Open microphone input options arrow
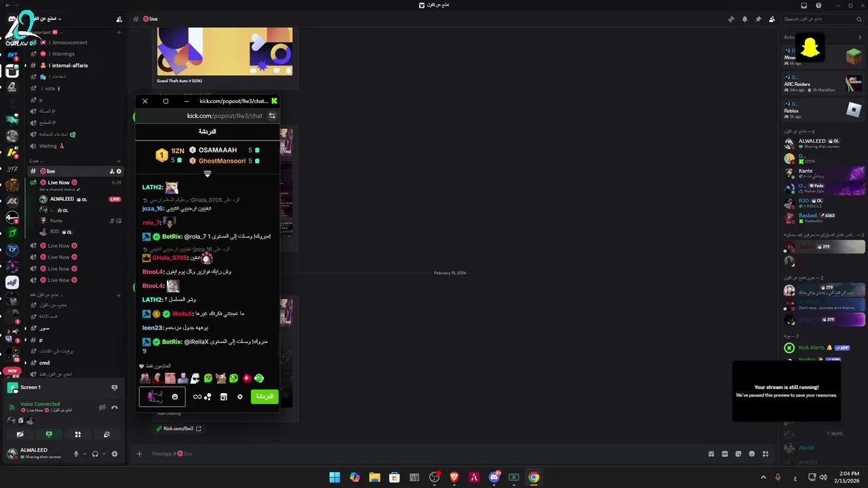 click(84, 453)
